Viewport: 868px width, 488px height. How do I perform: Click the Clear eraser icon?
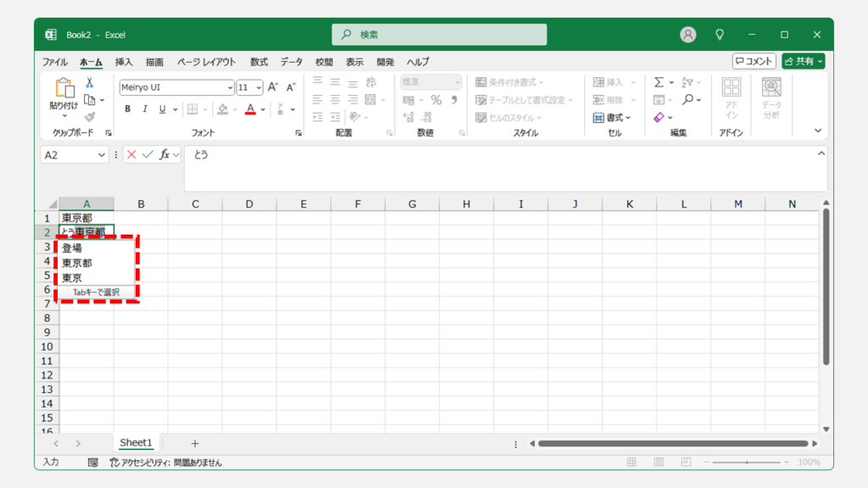pos(659,117)
